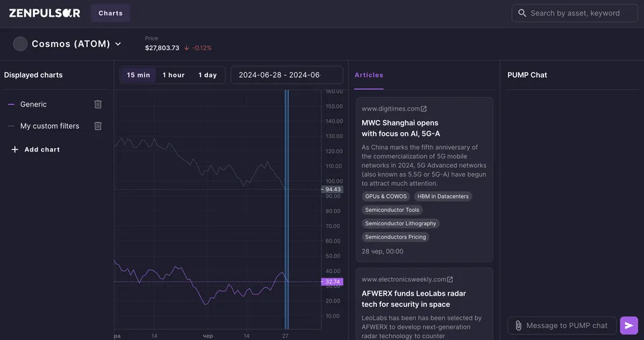
Task: Send message with purple arrow button
Action: 629,326
